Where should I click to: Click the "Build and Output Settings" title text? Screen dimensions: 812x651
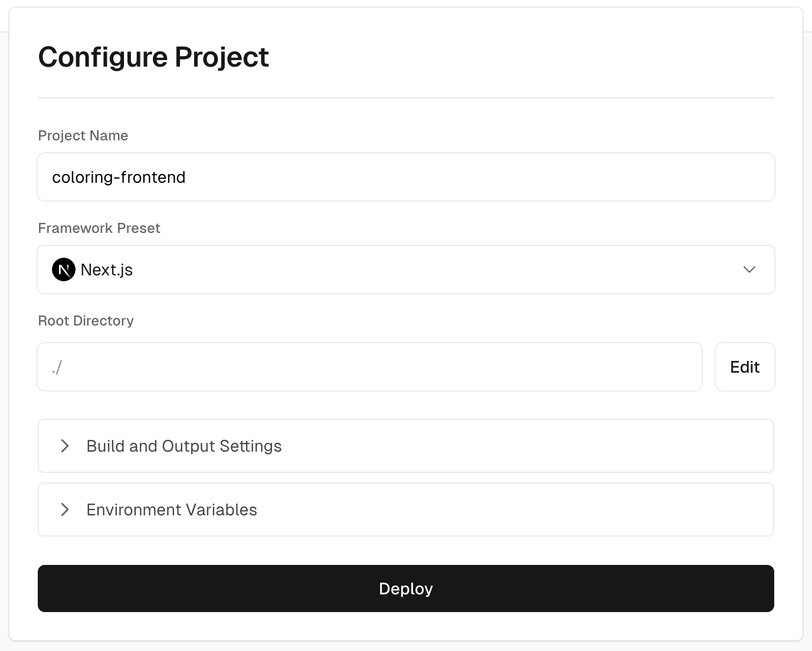(184, 446)
